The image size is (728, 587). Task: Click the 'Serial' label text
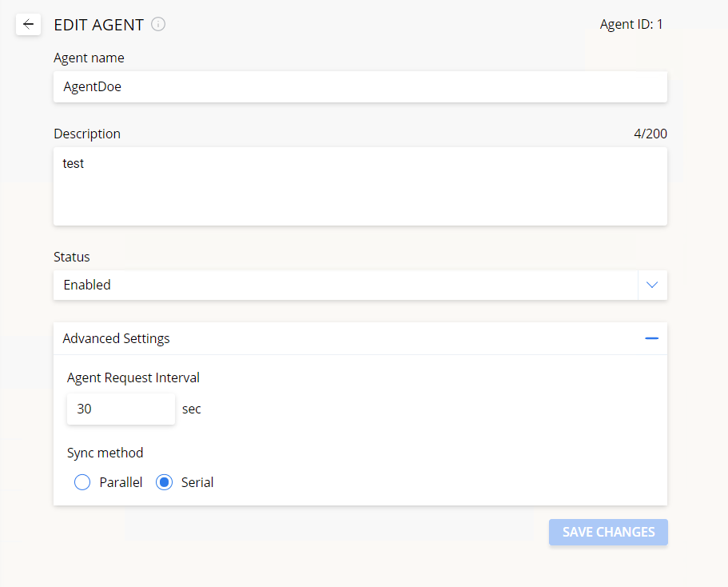[x=197, y=482]
